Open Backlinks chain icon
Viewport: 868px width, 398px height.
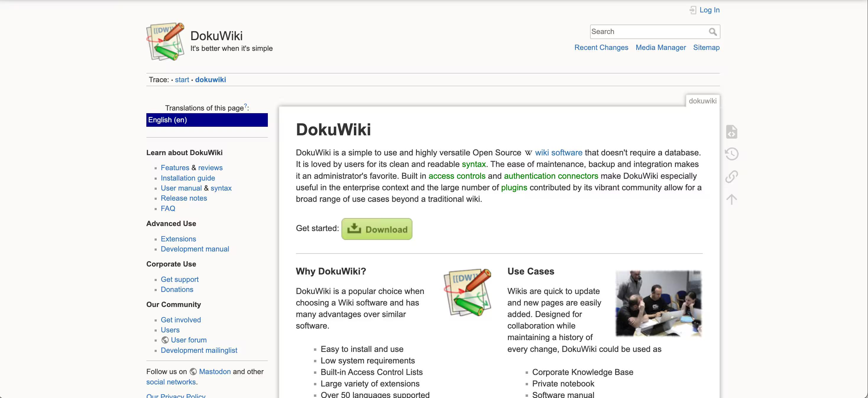point(731,176)
